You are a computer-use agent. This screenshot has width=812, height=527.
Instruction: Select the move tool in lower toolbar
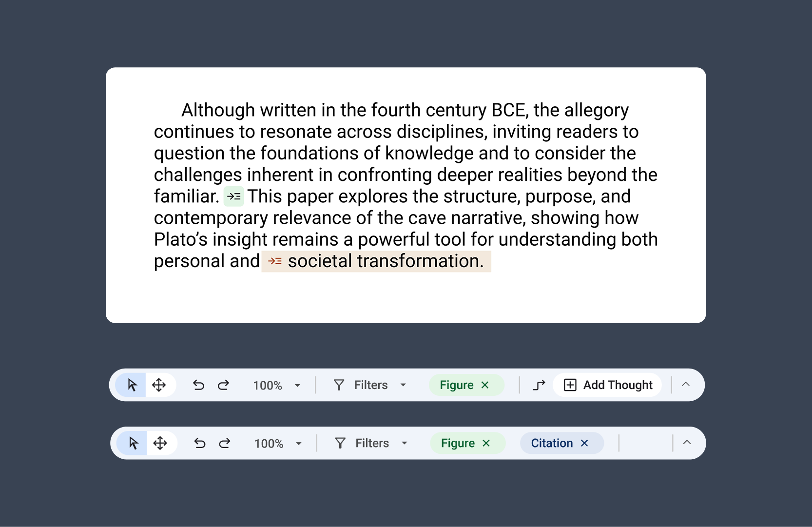pyautogui.click(x=160, y=443)
